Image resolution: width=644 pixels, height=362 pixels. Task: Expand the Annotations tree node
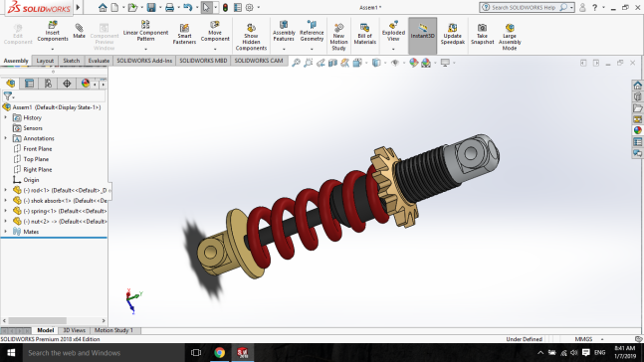[6, 138]
